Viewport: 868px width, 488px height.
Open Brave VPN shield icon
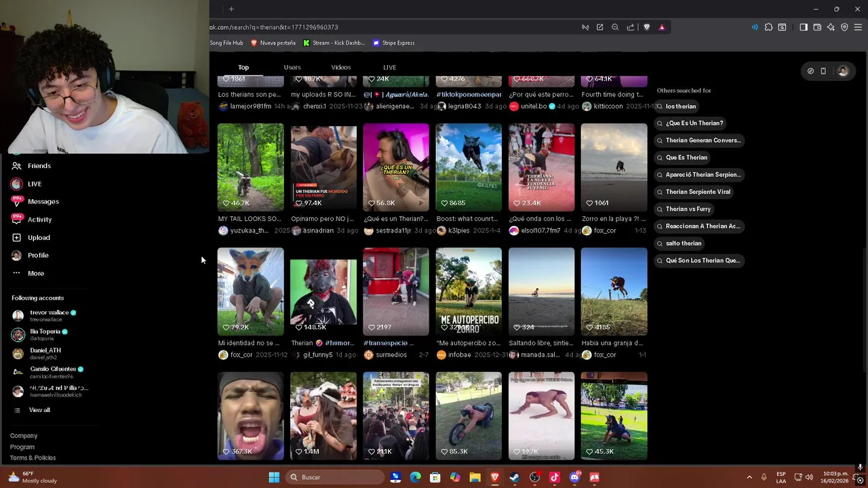tap(844, 27)
